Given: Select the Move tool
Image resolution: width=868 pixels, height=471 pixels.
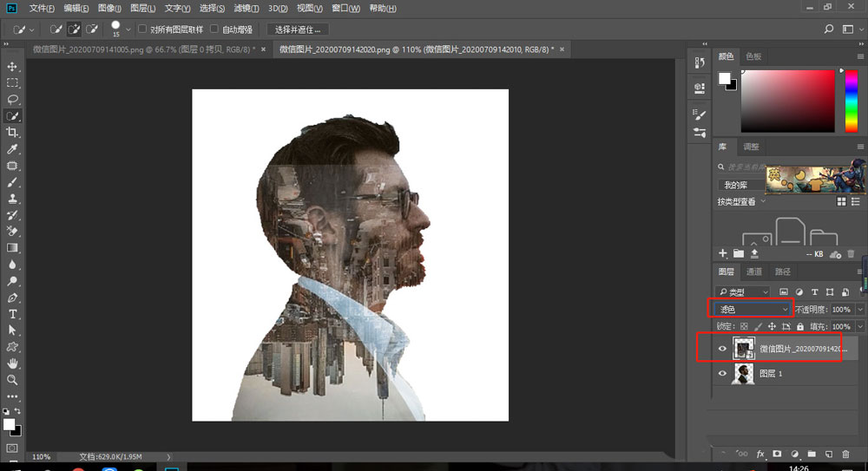Looking at the screenshot, I should click(12, 67).
